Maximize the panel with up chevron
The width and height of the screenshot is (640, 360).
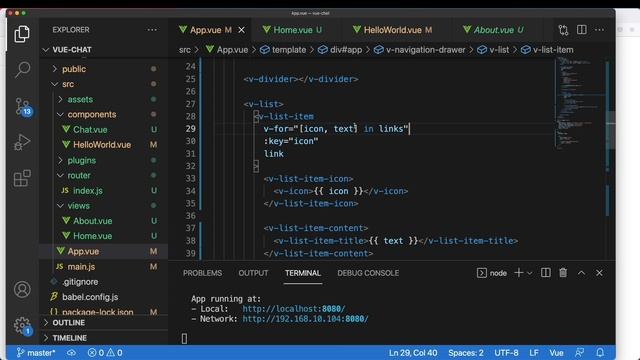pos(581,273)
